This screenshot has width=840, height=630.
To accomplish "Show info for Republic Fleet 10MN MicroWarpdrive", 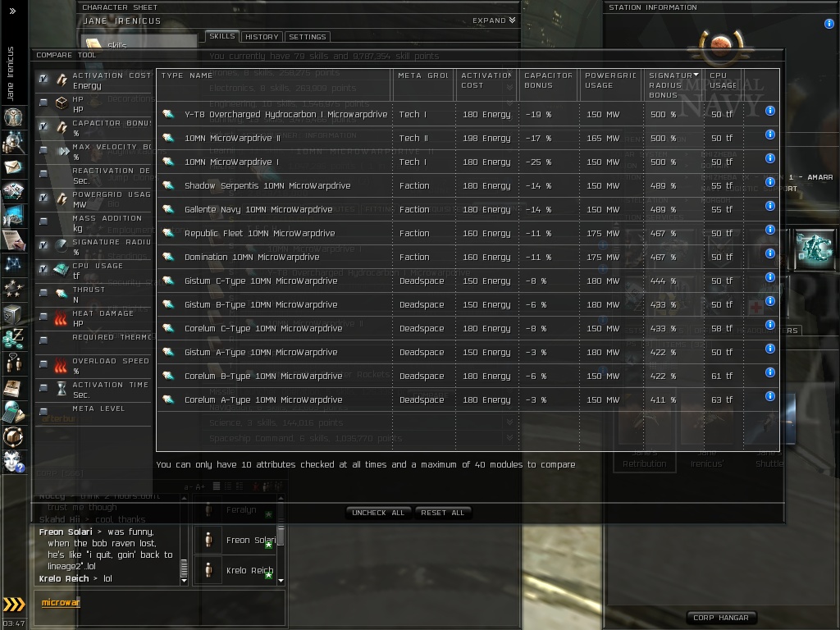I will coord(769,230).
